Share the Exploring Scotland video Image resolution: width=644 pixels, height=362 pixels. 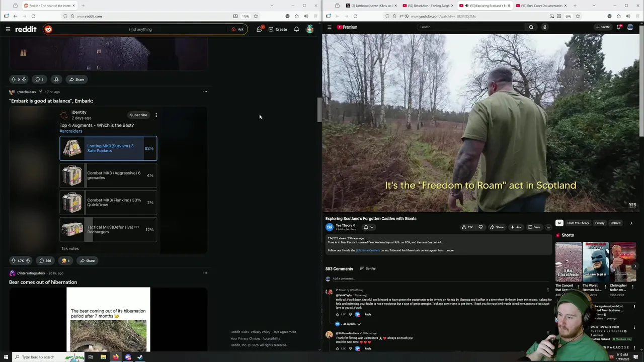tap(497, 227)
